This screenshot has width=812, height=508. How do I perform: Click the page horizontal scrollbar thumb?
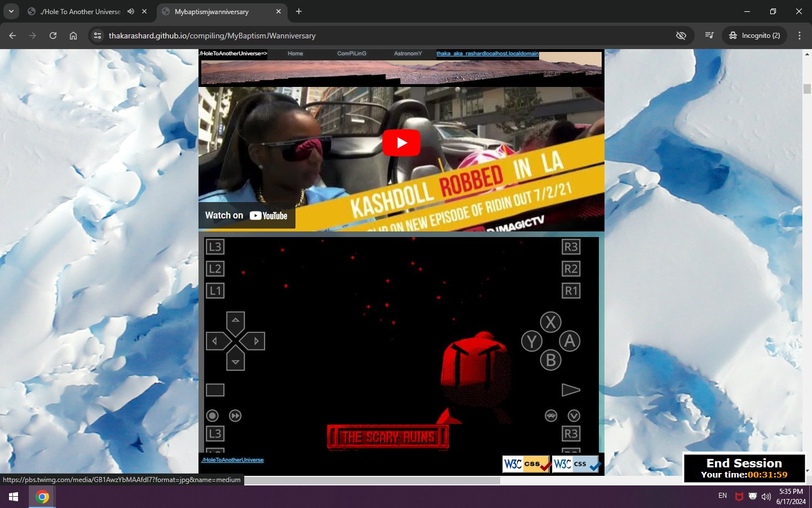[x=372, y=480]
